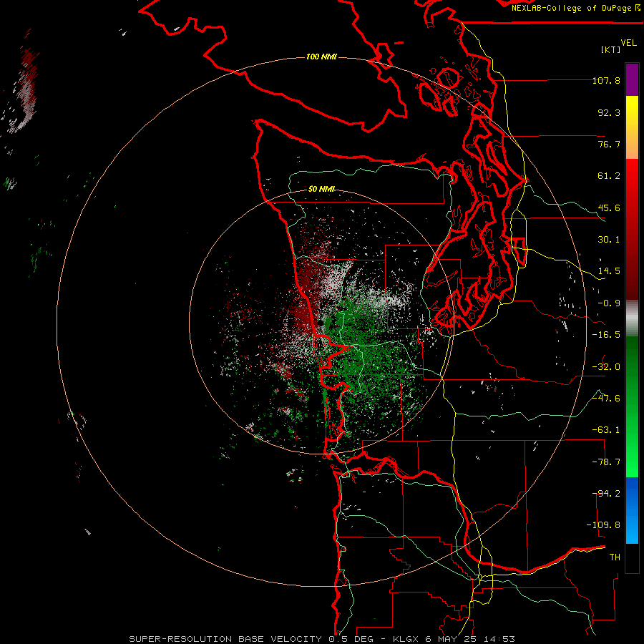644x644 pixels.
Task: Click the 100 NMI range ring label
Action: (x=321, y=57)
